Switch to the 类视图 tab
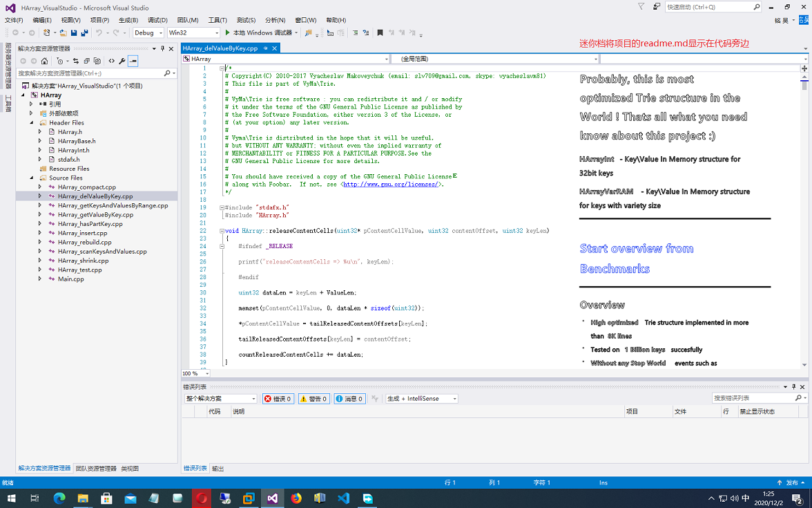 coord(130,469)
